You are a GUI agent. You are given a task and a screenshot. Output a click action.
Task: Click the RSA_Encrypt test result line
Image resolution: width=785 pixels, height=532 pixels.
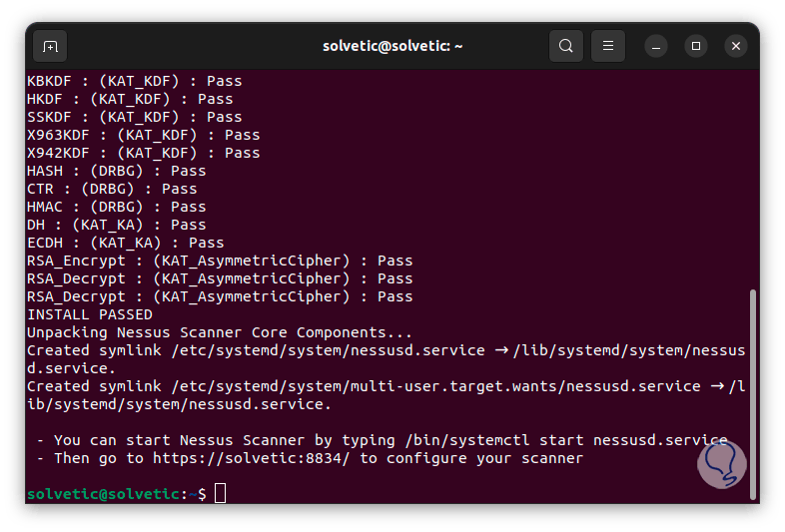(220, 261)
